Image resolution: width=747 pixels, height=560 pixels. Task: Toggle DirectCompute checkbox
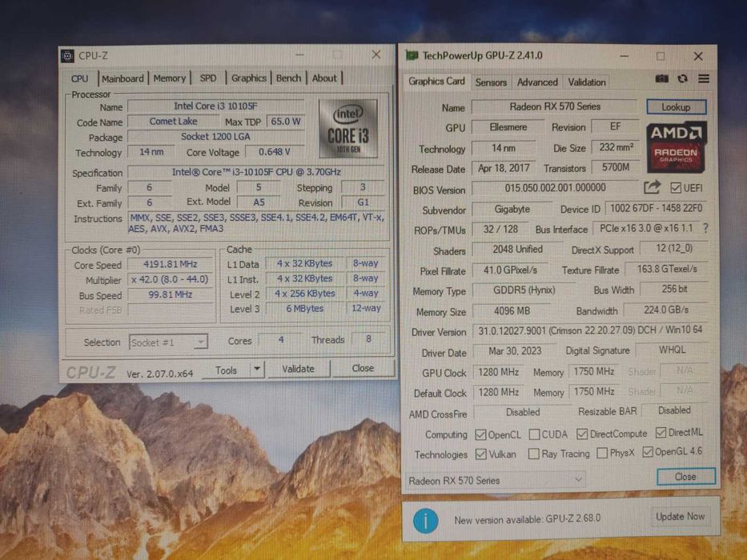click(582, 434)
